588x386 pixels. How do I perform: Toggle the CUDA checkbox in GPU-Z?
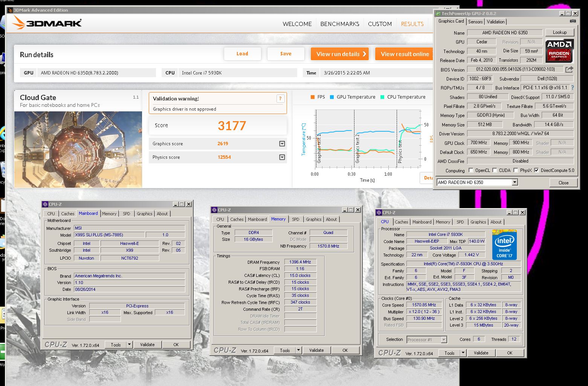click(x=495, y=170)
